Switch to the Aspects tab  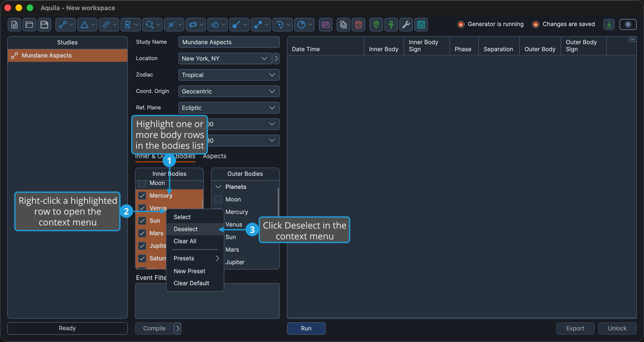215,156
